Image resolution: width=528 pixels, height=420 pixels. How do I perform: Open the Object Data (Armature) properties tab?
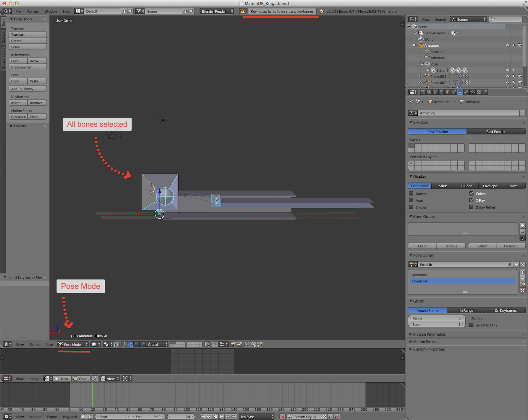click(x=460, y=92)
